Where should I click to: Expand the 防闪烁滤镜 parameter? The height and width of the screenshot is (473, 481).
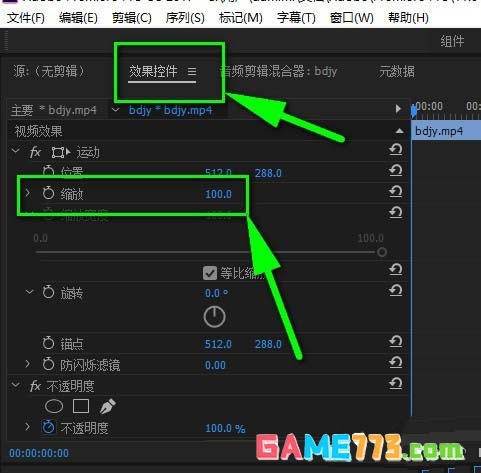(x=28, y=364)
